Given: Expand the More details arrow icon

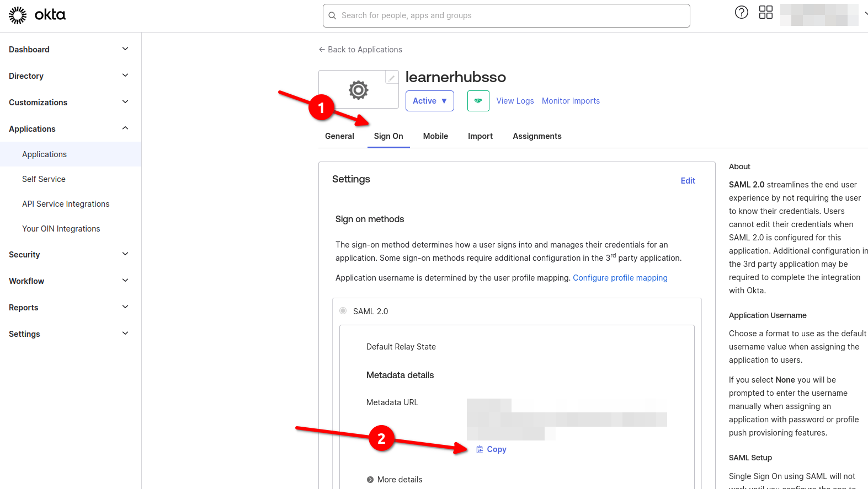Looking at the screenshot, I should tap(370, 480).
